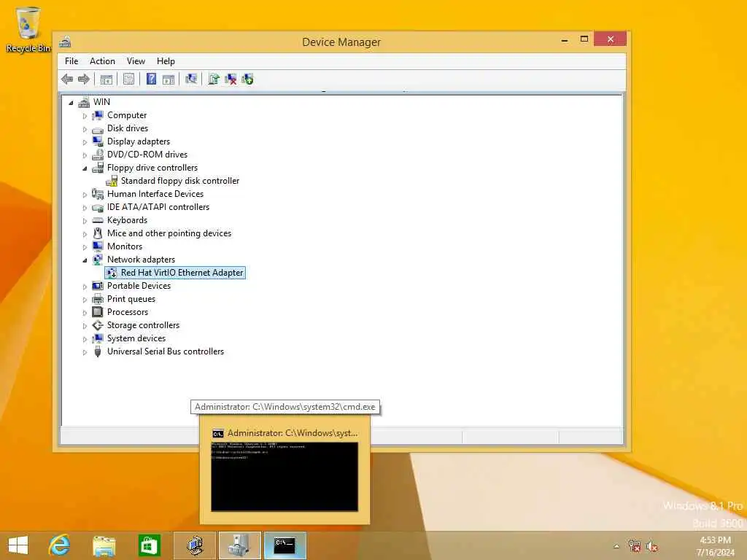Select Standard floppy disk controller device
747x560 pixels.
point(180,181)
